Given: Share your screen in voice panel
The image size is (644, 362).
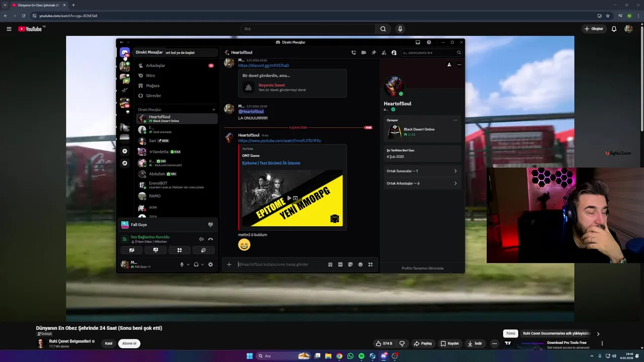Looking at the screenshot, I should (155, 250).
